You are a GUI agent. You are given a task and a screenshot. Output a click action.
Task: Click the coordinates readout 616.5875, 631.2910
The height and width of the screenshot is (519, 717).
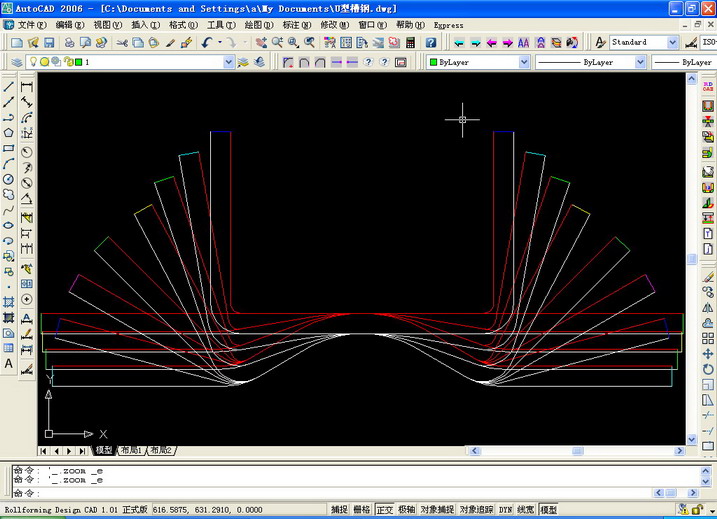pyautogui.click(x=208, y=509)
